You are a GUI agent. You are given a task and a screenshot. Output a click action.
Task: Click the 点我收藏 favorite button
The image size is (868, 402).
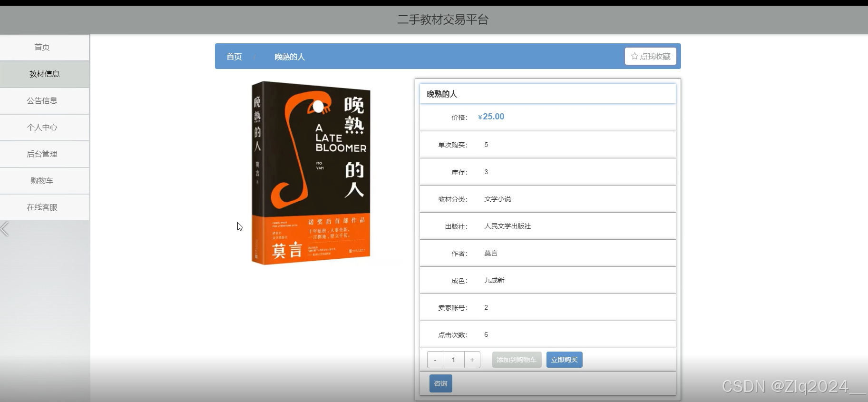(x=651, y=56)
